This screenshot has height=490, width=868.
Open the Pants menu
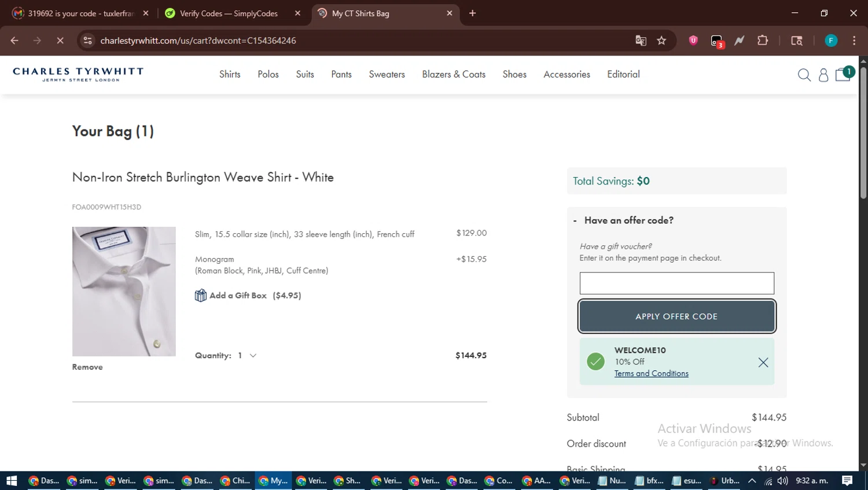[x=341, y=74]
